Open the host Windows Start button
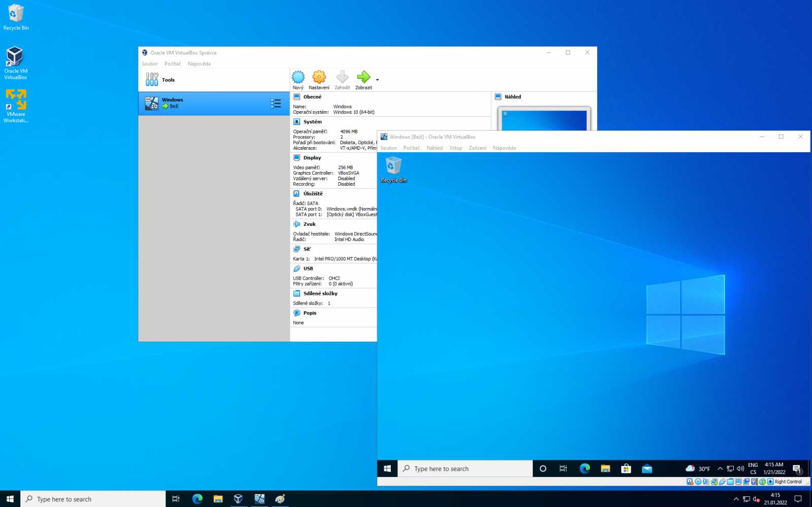The height and width of the screenshot is (507, 812). coord(10,499)
